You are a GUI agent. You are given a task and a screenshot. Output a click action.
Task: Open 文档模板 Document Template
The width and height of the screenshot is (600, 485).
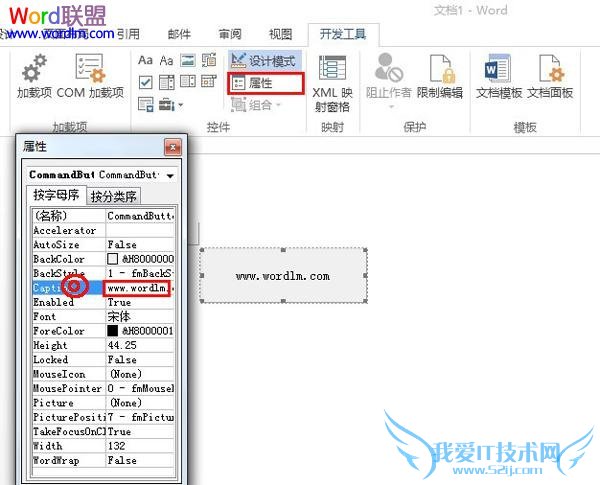click(x=499, y=76)
